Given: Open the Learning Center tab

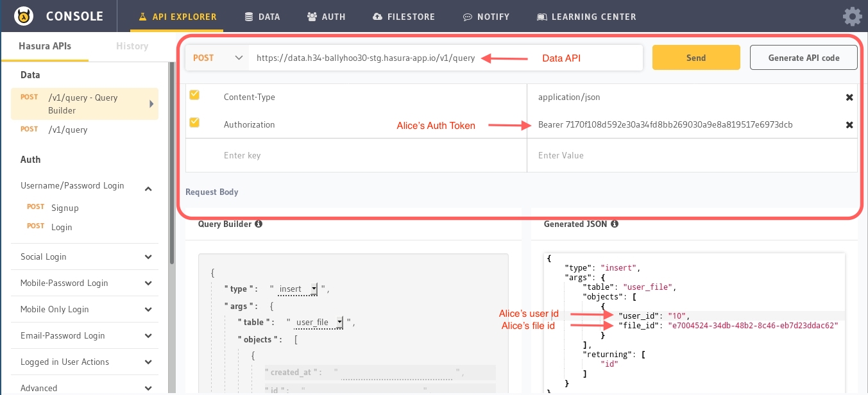Looking at the screenshot, I should click(586, 17).
